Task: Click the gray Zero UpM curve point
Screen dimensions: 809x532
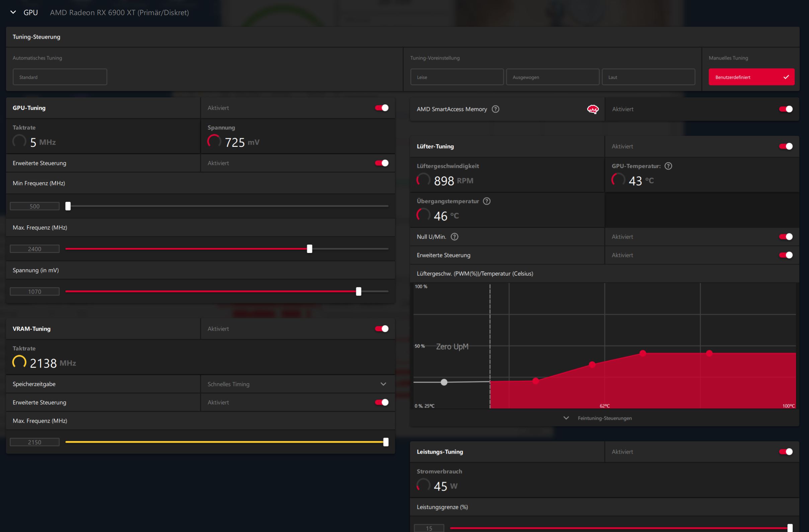Action: click(x=444, y=382)
